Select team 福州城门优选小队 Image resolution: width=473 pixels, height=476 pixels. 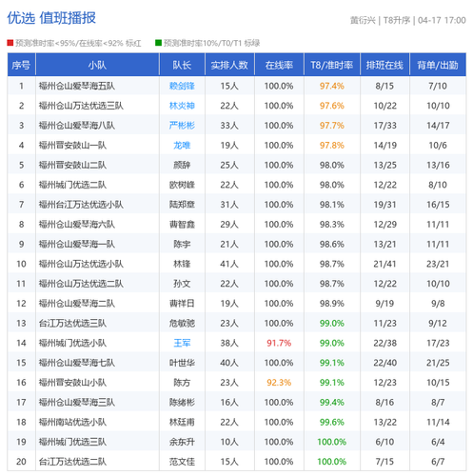72,343
